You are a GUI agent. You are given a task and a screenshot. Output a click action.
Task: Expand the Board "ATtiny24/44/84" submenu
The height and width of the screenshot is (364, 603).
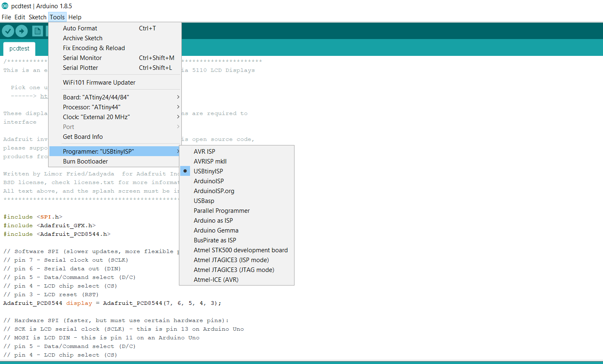tap(115, 97)
